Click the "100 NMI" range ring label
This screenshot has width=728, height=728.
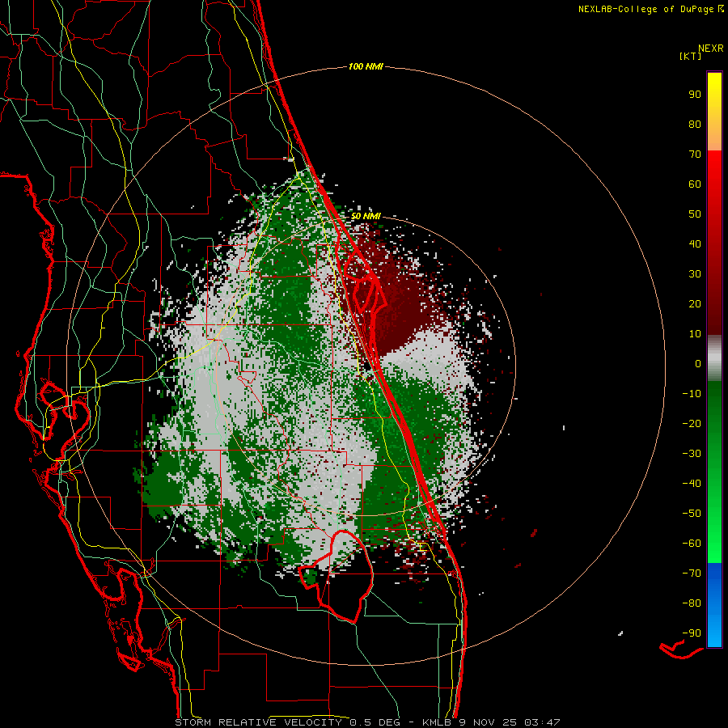coord(366,67)
